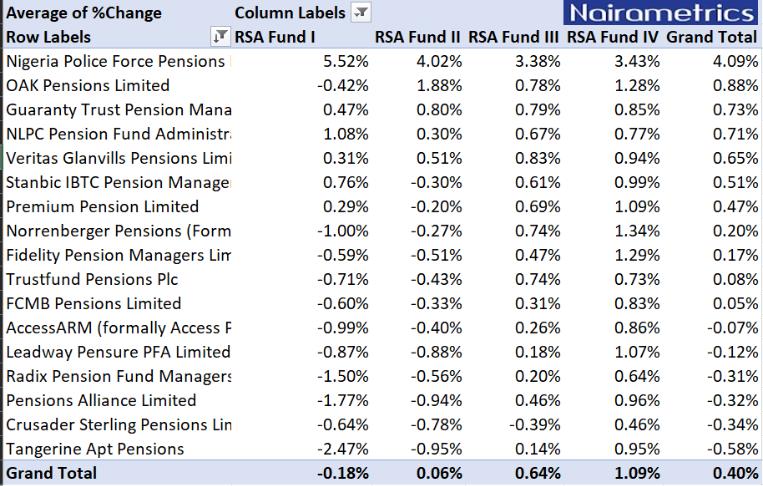Viewport: 763px width, 486px height.
Task: Click the OAK Pensions Limited row label
Action: 88,85
